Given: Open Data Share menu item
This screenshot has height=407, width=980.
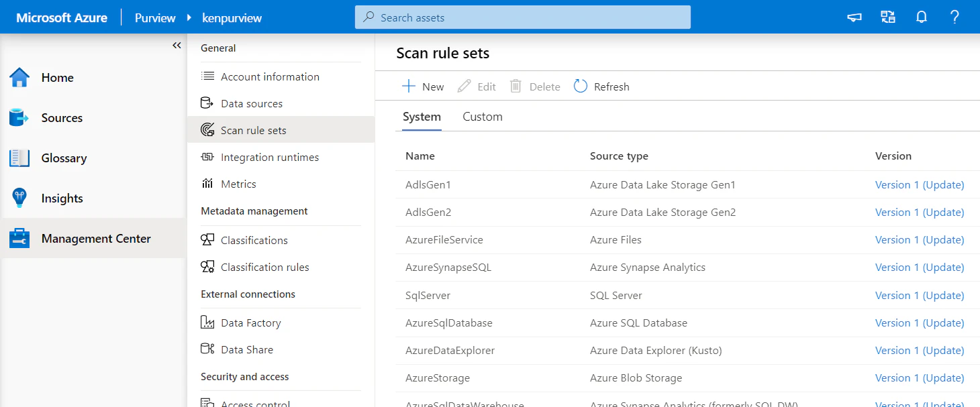Looking at the screenshot, I should tap(281, 349).
